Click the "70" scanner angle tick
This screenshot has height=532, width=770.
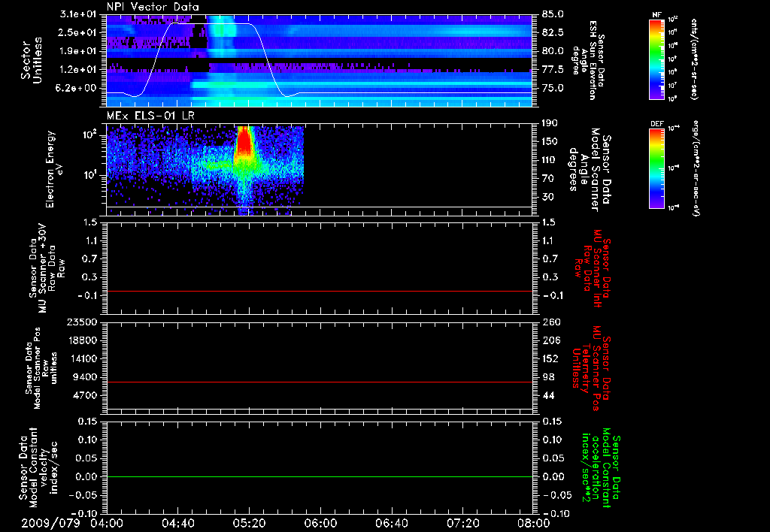pyautogui.click(x=547, y=179)
